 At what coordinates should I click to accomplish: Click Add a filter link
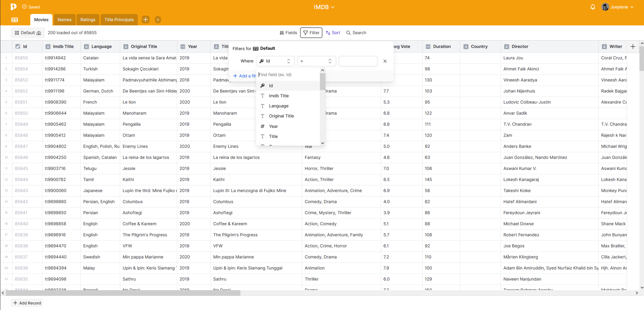pyautogui.click(x=245, y=76)
